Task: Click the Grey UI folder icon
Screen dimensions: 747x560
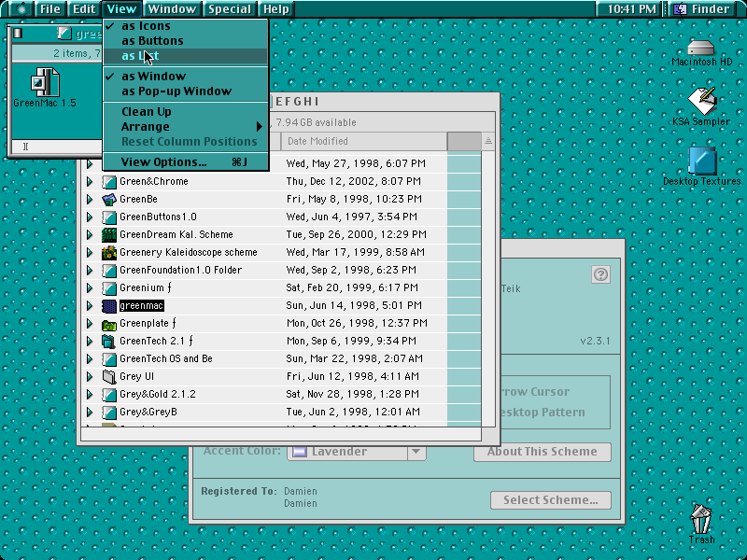Action: (109, 377)
